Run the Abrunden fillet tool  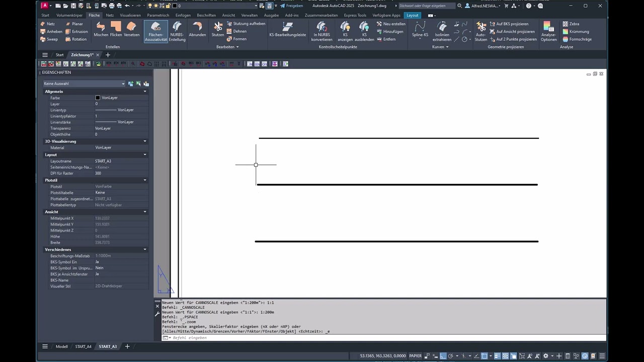(197, 29)
